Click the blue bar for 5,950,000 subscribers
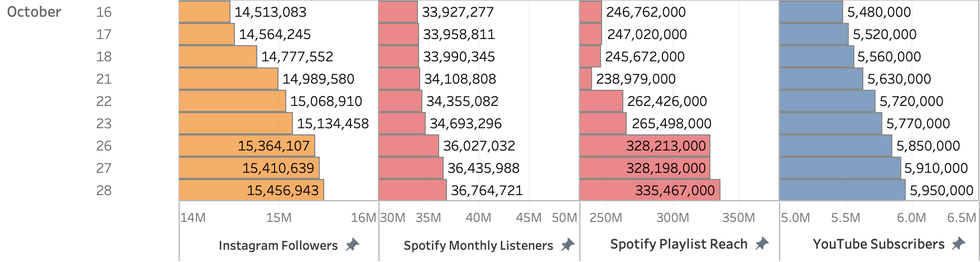The image size is (980, 262). coord(842,190)
